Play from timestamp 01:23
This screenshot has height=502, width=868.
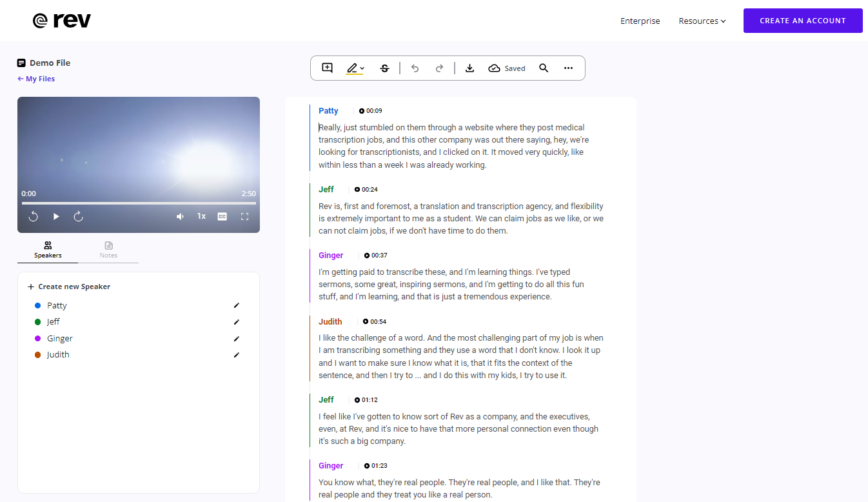pos(376,466)
